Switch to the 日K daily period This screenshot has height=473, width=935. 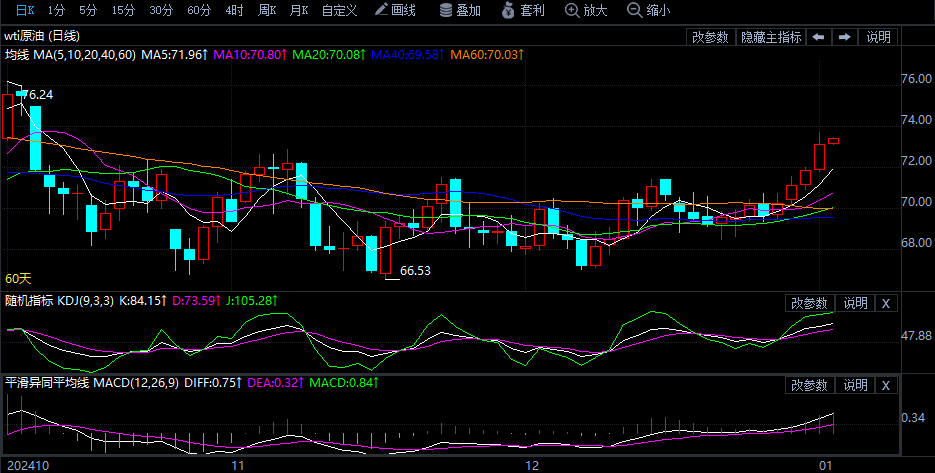coord(22,10)
